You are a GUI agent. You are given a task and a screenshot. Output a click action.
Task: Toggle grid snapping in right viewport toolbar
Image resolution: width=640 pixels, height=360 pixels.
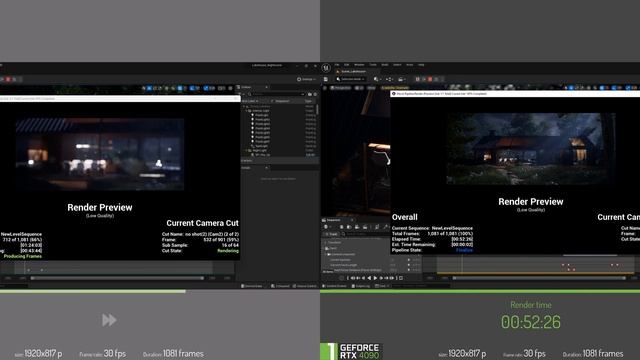pyautogui.click(x=602, y=88)
